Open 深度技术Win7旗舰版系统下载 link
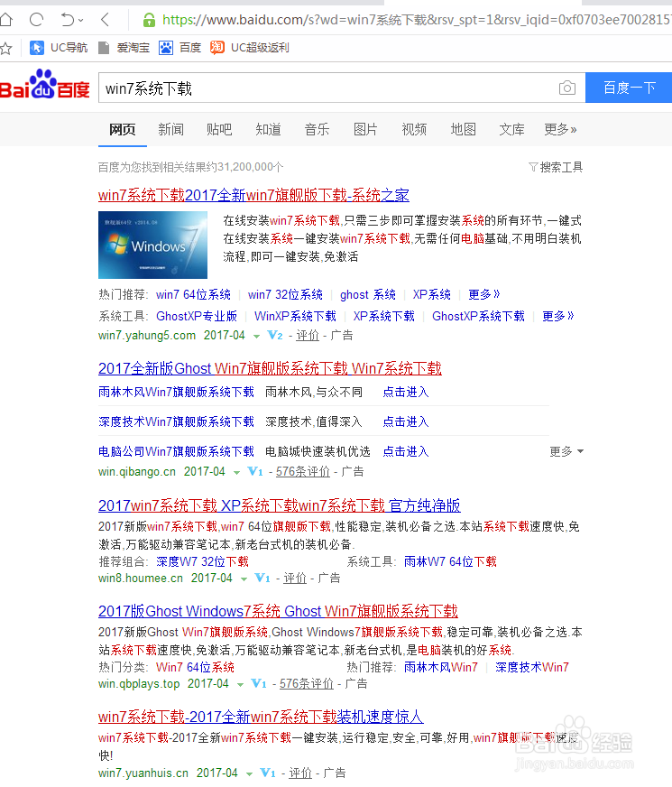This screenshot has width=672, height=787. point(176,421)
